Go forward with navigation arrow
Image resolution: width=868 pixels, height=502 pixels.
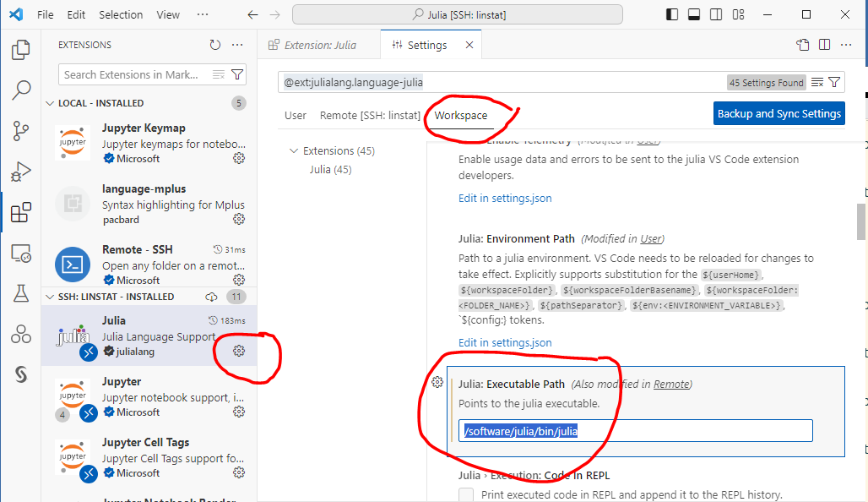pyautogui.click(x=275, y=15)
